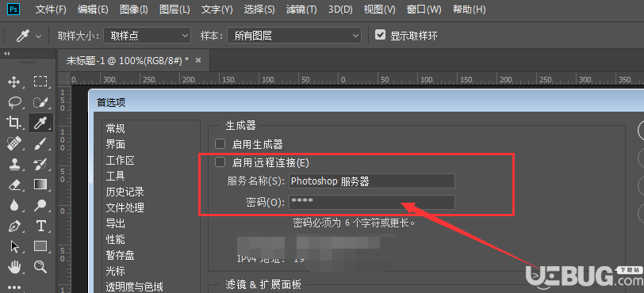Select the Blur tool
Screen dimensions: 644x293
pyautogui.click(x=14, y=205)
